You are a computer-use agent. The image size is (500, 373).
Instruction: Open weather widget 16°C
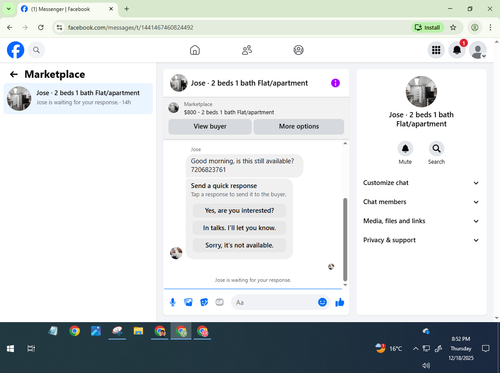pos(389,348)
